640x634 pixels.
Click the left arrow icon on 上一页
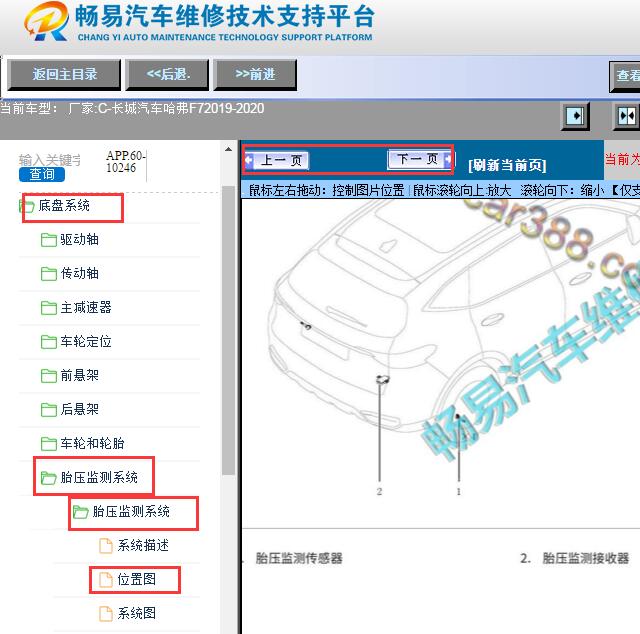249,160
